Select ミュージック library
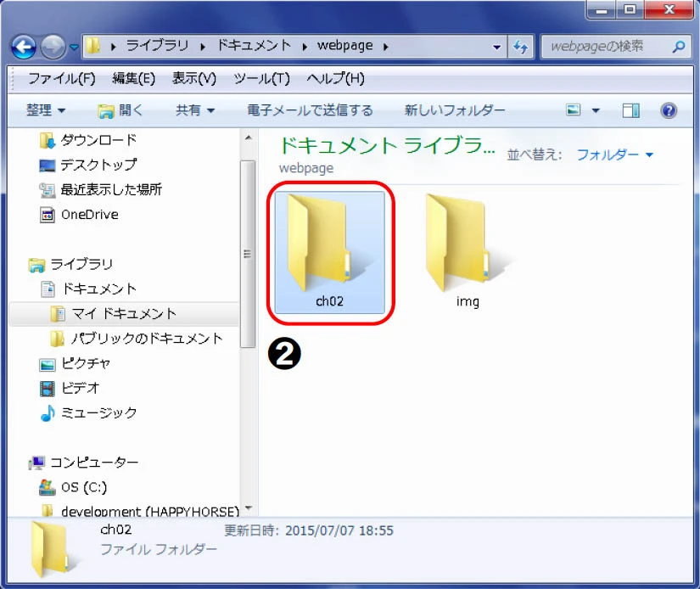The width and height of the screenshot is (700, 589). 98,412
